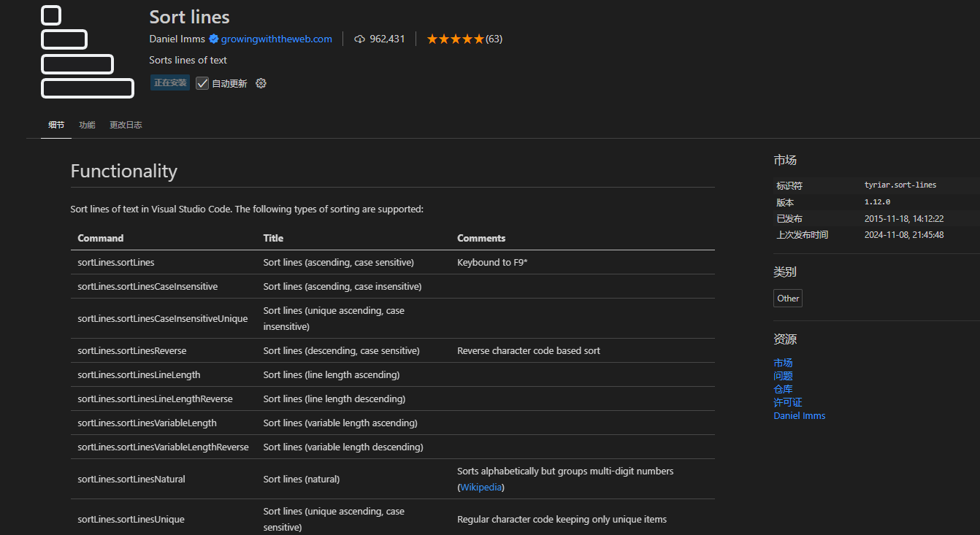Click sortLines.sortLinesLineLength command cell
Screen dimensions: 980x535
coord(139,374)
